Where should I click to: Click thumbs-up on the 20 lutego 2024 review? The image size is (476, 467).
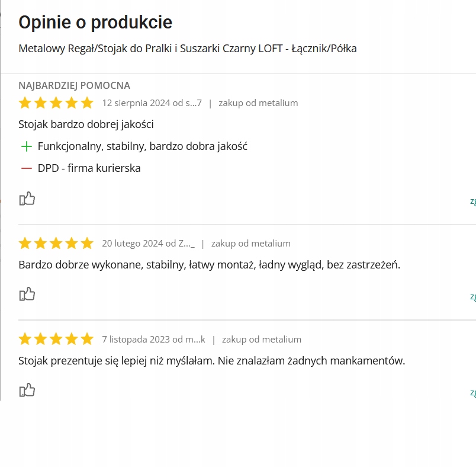(x=27, y=294)
